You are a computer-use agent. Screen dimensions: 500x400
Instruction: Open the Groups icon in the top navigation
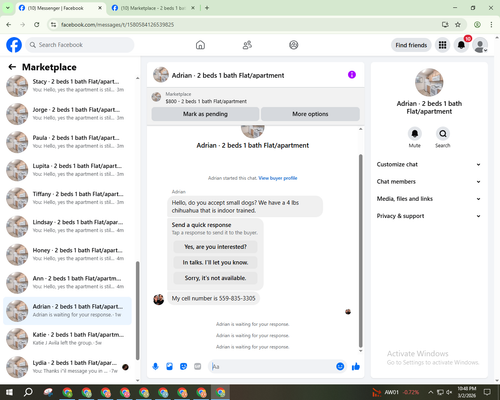[x=294, y=45]
